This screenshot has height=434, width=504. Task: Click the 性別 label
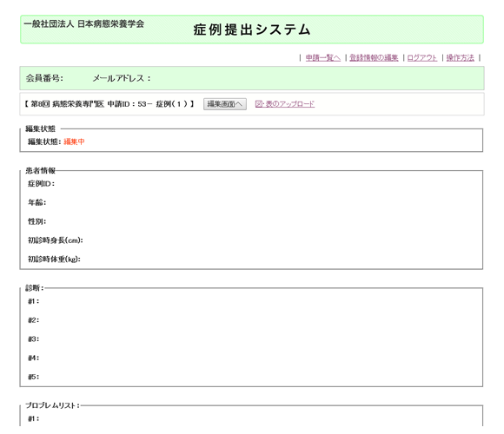click(x=37, y=221)
